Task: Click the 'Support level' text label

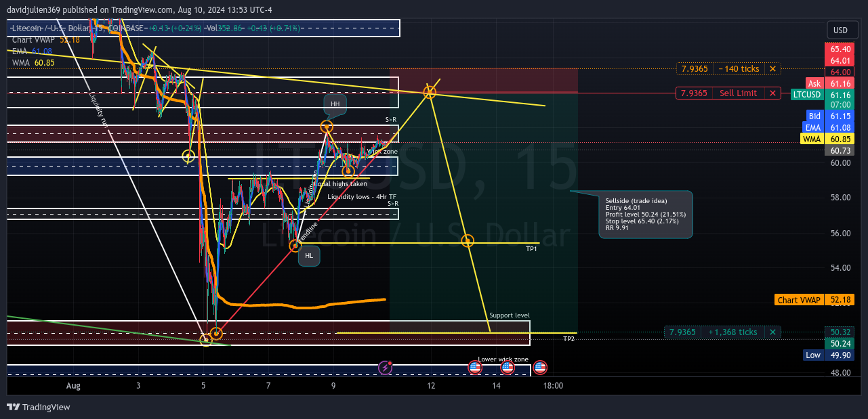Action: (x=510, y=315)
